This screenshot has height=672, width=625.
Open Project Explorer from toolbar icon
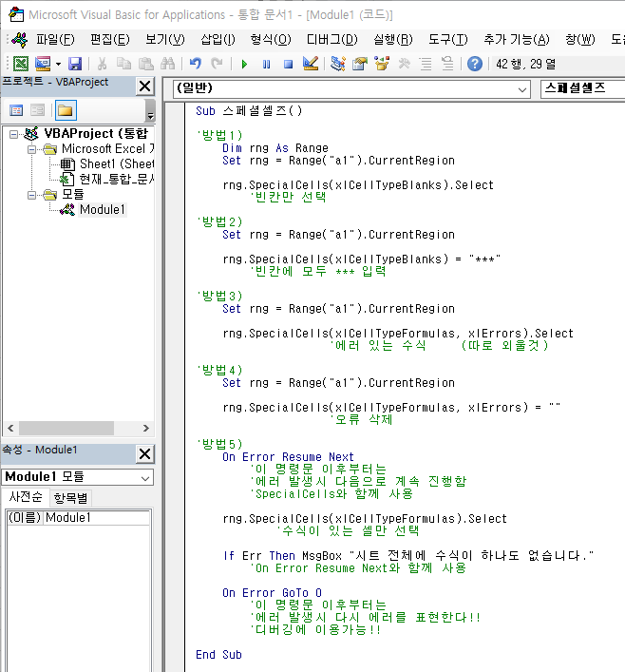[x=337, y=64]
